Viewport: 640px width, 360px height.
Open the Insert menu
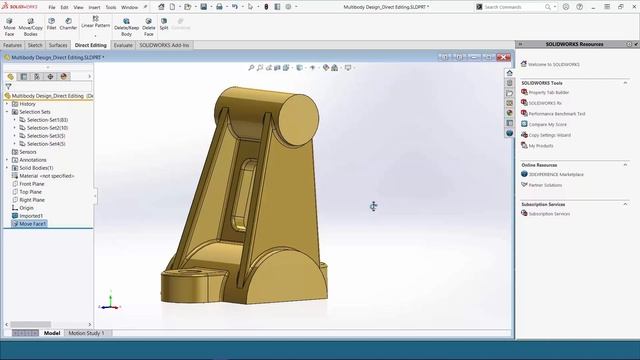[x=94, y=7]
